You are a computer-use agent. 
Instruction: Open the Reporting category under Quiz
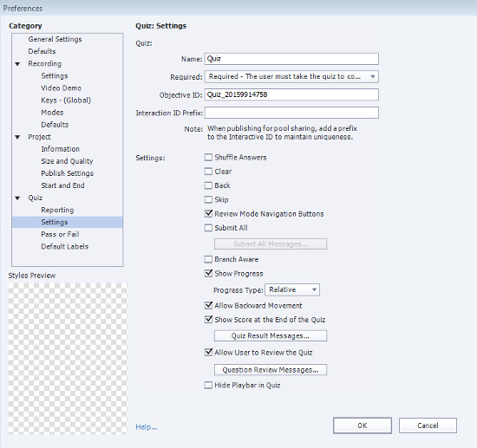57,210
